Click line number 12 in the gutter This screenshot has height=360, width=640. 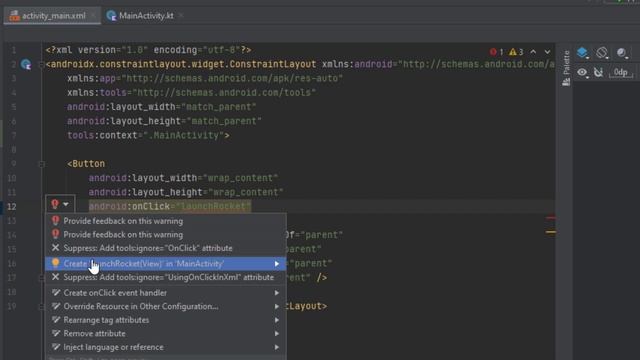point(12,207)
